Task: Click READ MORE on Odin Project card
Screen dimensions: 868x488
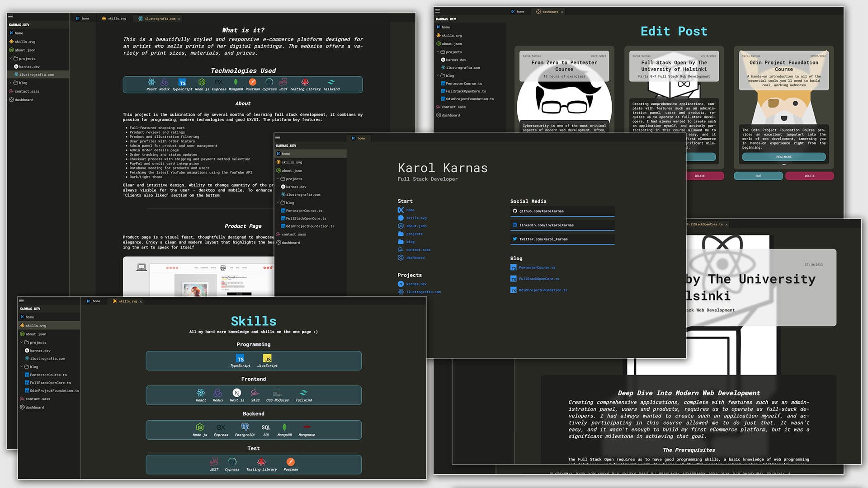Action: pos(783,157)
